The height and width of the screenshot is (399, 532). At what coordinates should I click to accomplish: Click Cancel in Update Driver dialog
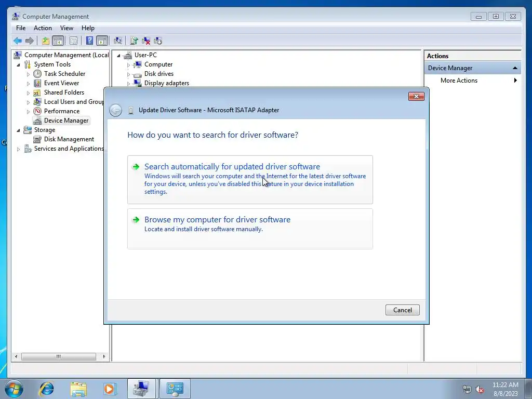point(403,310)
